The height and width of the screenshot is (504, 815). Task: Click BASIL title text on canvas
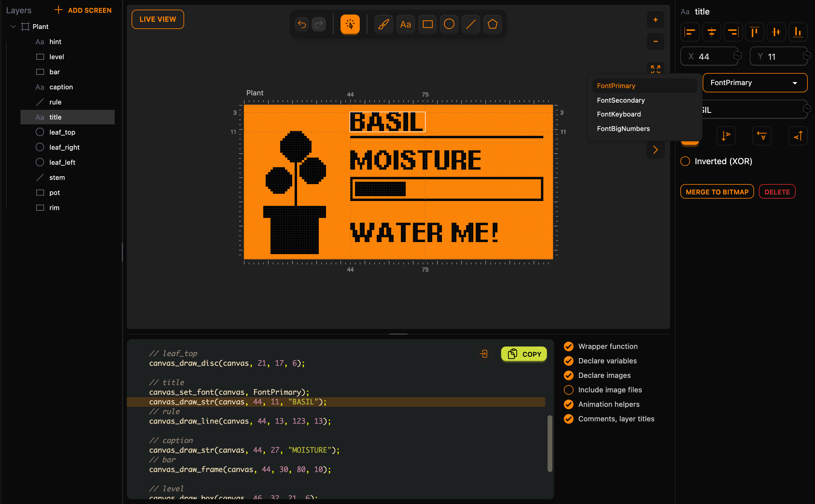pyautogui.click(x=387, y=122)
